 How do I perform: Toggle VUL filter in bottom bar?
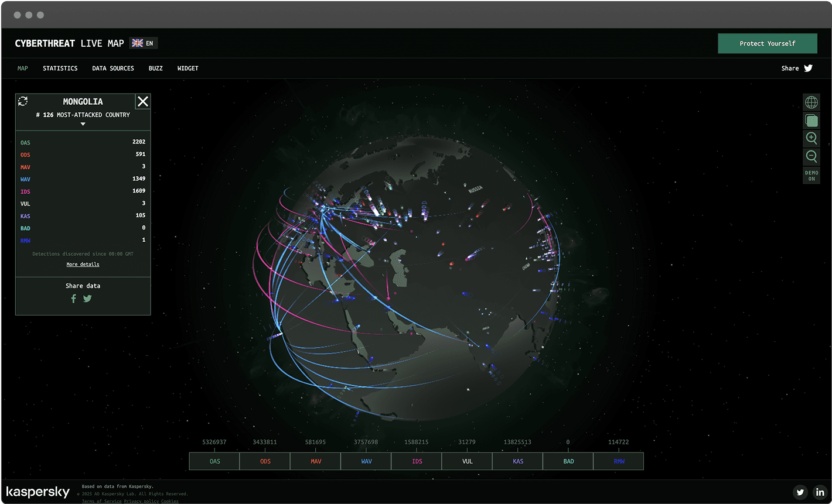point(467,461)
